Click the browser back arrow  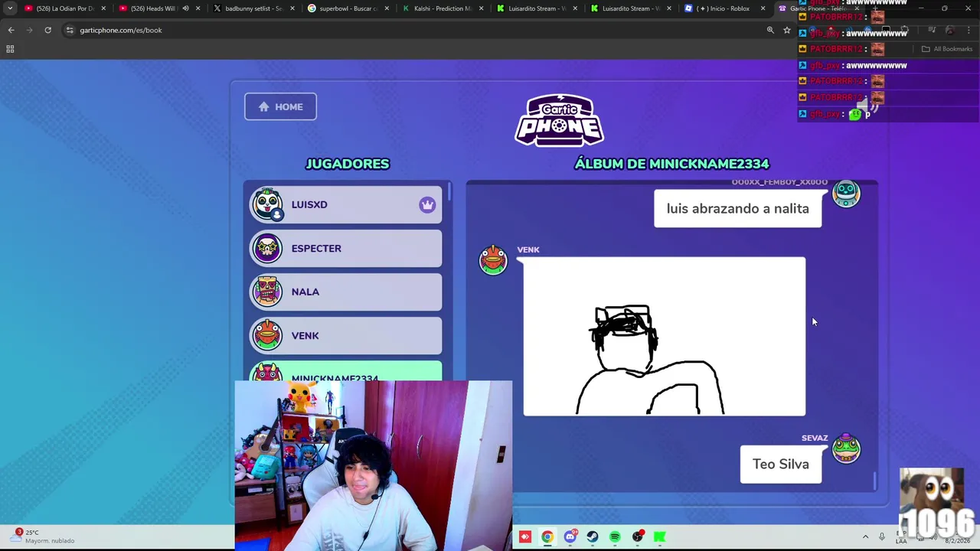tap(11, 30)
